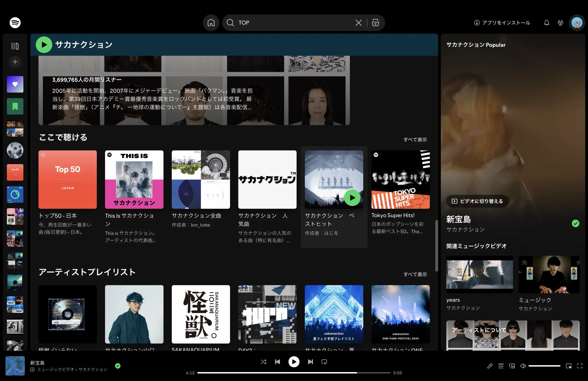The width and height of the screenshot is (588, 381).
Task: Click すべて表示 beside ここで聴ける
Action: [x=415, y=140]
